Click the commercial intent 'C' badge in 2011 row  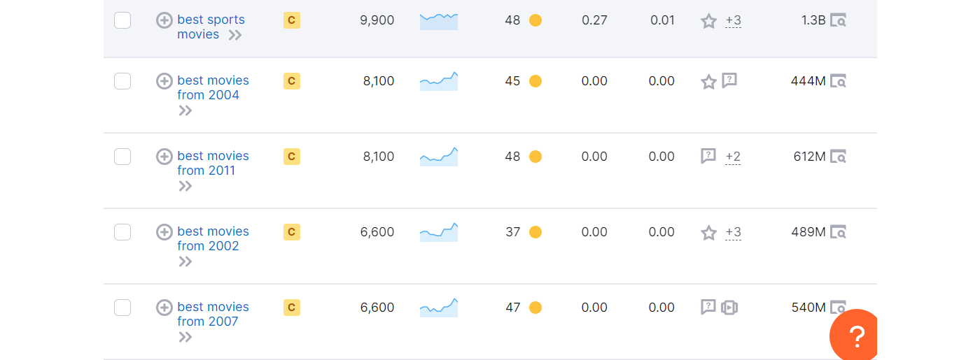(x=292, y=157)
